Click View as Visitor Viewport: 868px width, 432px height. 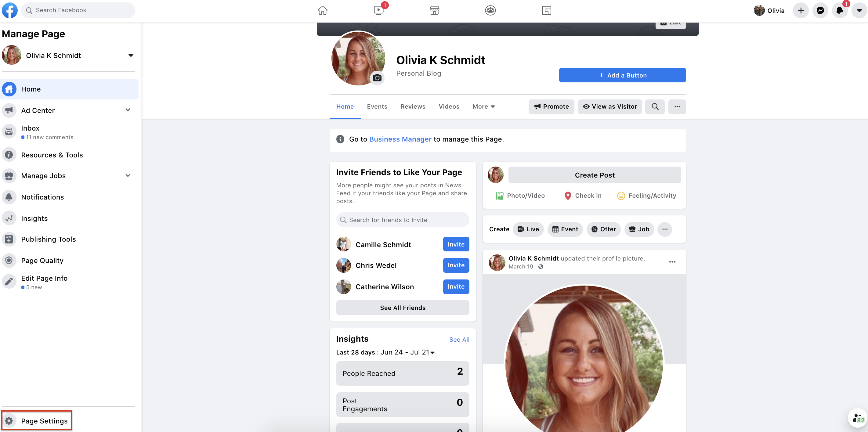tap(610, 106)
